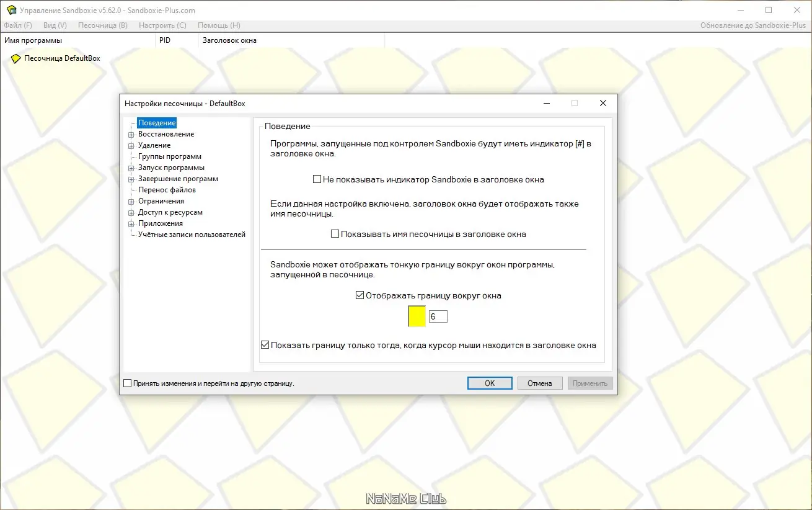Enable hiding Sandboxie indicator in window title
The width and height of the screenshot is (812, 510).
317,179
